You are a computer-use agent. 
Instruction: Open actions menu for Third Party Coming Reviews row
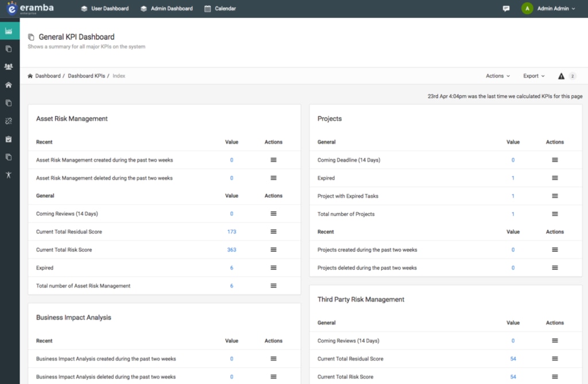coord(555,340)
